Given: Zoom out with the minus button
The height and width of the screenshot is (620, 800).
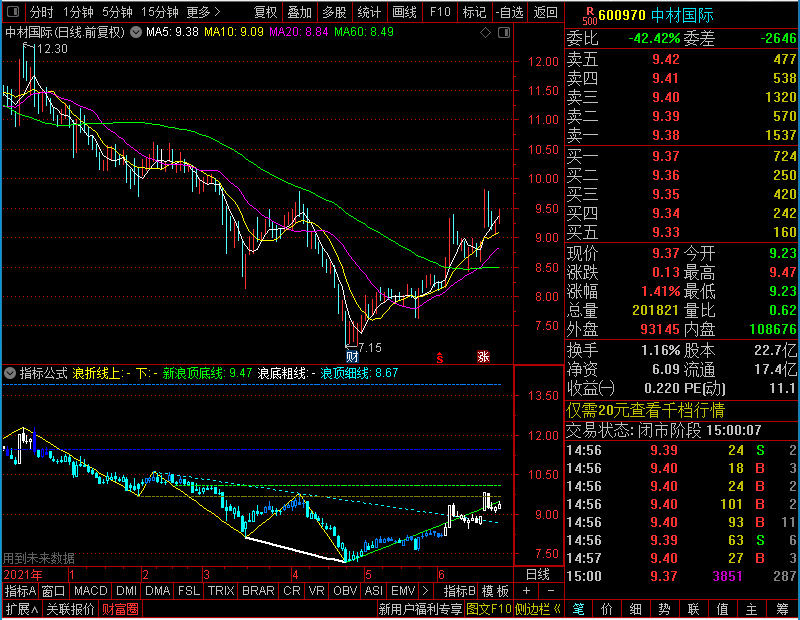Looking at the screenshot, I should (x=551, y=590).
